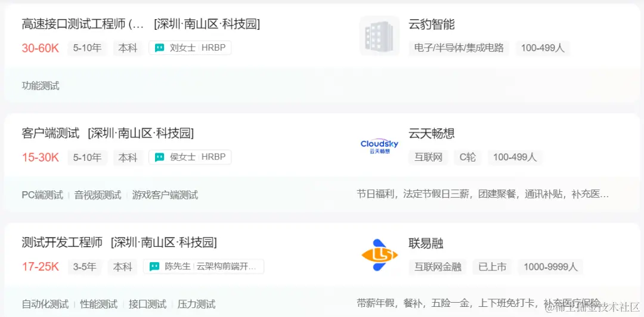Viewport: 644px width, 317px height.
Task: Open the 云豹智能 company logo
Action: click(x=379, y=36)
